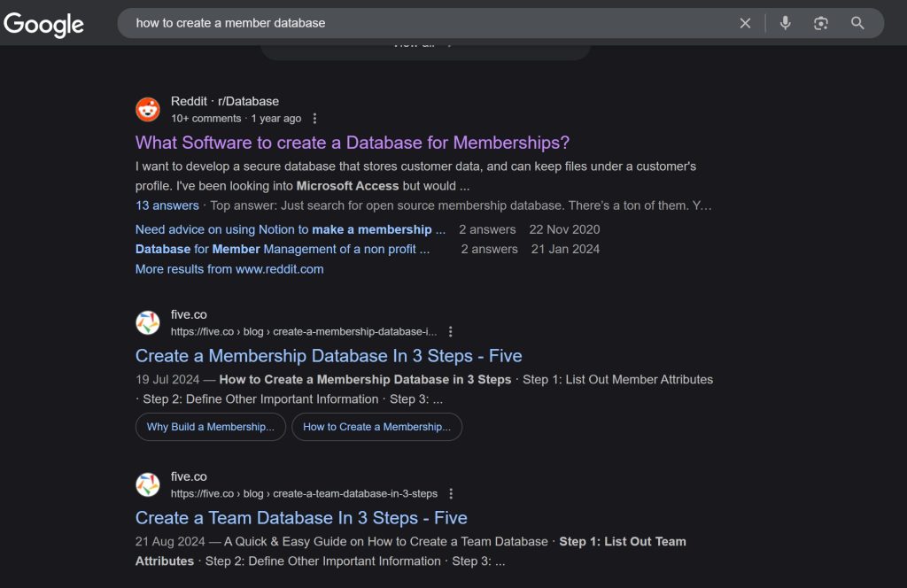Open more options for membership database result
Viewport: 907px width, 588px height.
451,331
